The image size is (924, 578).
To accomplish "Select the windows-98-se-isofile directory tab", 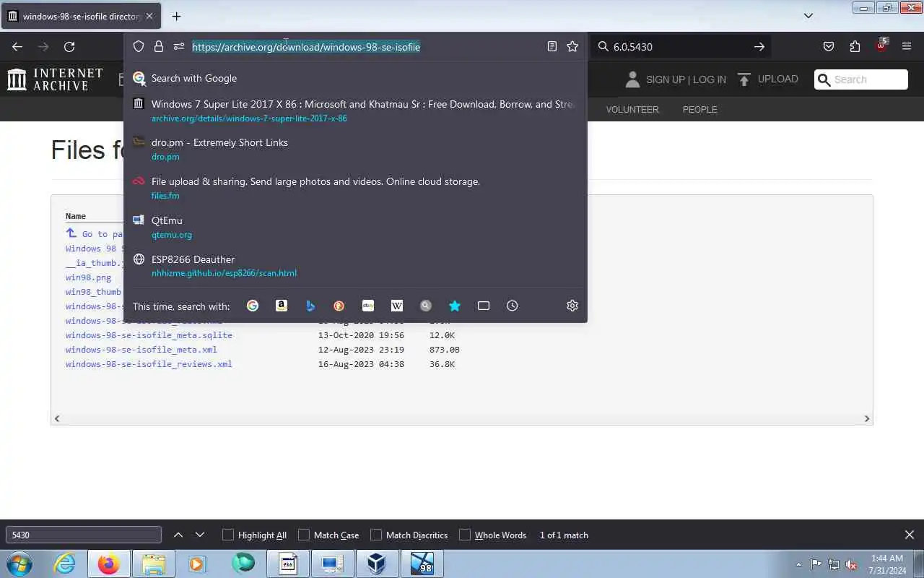I will click(x=81, y=16).
